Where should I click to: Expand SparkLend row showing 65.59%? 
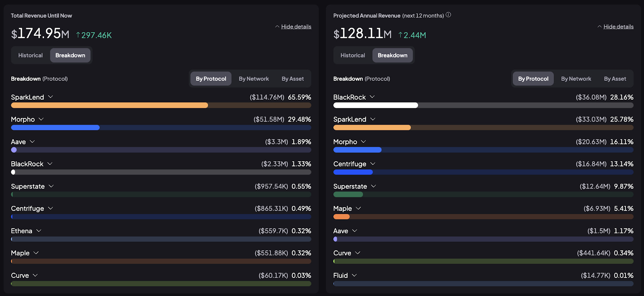tap(51, 97)
